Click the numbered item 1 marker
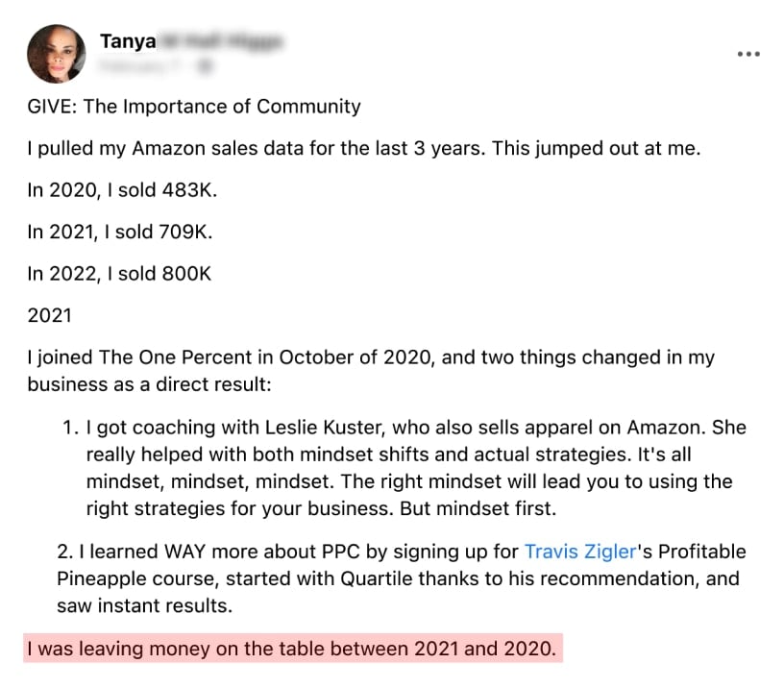 pyautogui.click(x=70, y=428)
